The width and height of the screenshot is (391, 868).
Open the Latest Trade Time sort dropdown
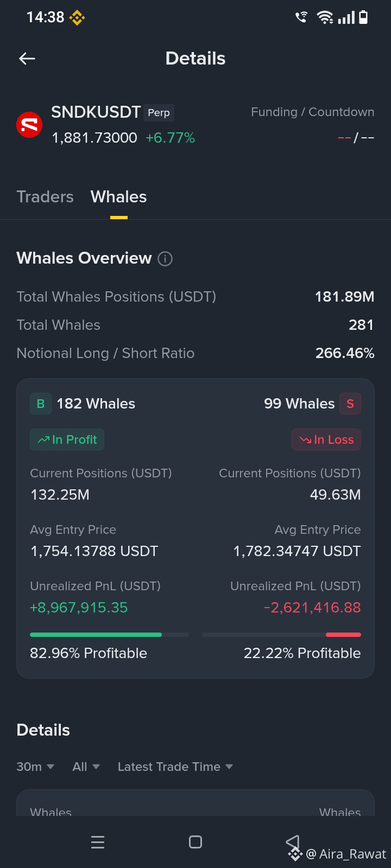pos(175,767)
